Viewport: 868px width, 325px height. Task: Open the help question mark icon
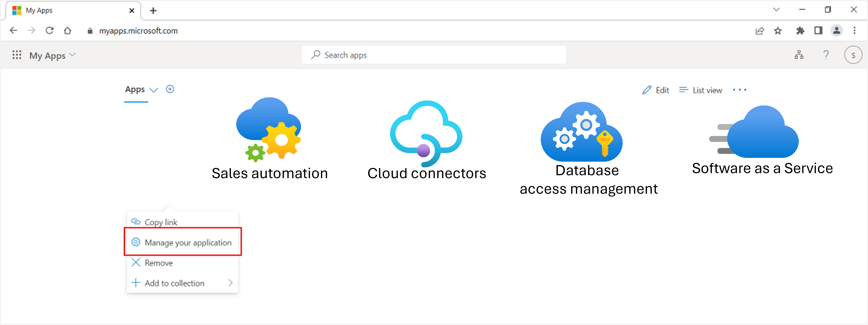[x=826, y=55]
